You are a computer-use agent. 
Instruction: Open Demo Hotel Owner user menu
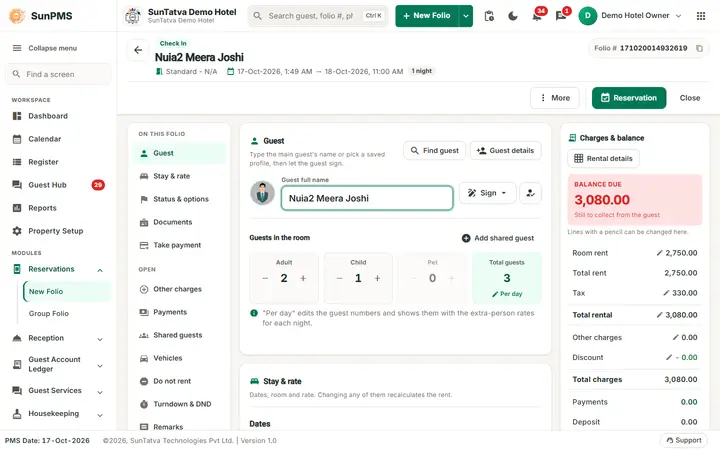(x=630, y=16)
